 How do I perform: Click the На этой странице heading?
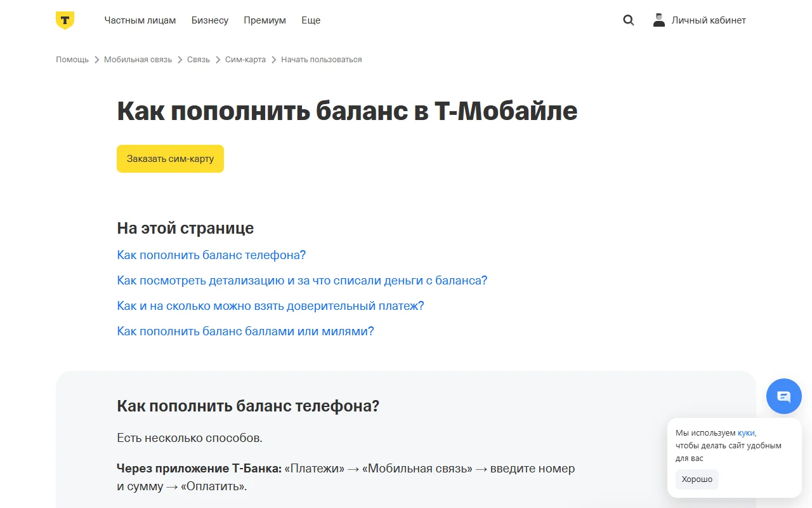[x=185, y=228]
